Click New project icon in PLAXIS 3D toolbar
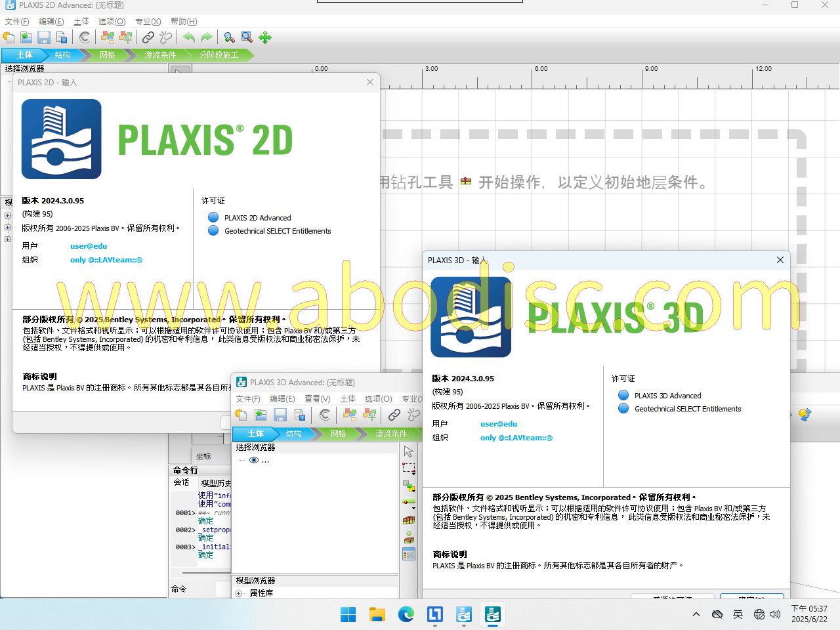The height and width of the screenshot is (630, 840). click(x=241, y=415)
